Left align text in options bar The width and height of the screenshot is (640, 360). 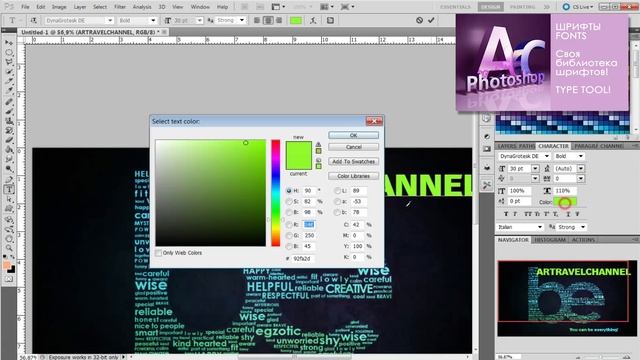[x=257, y=20]
